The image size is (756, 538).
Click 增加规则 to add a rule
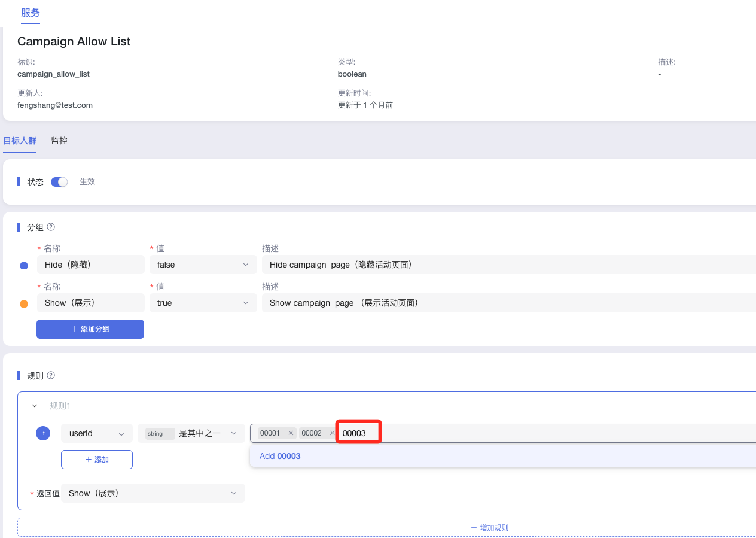pyautogui.click(x=489, y=527)
